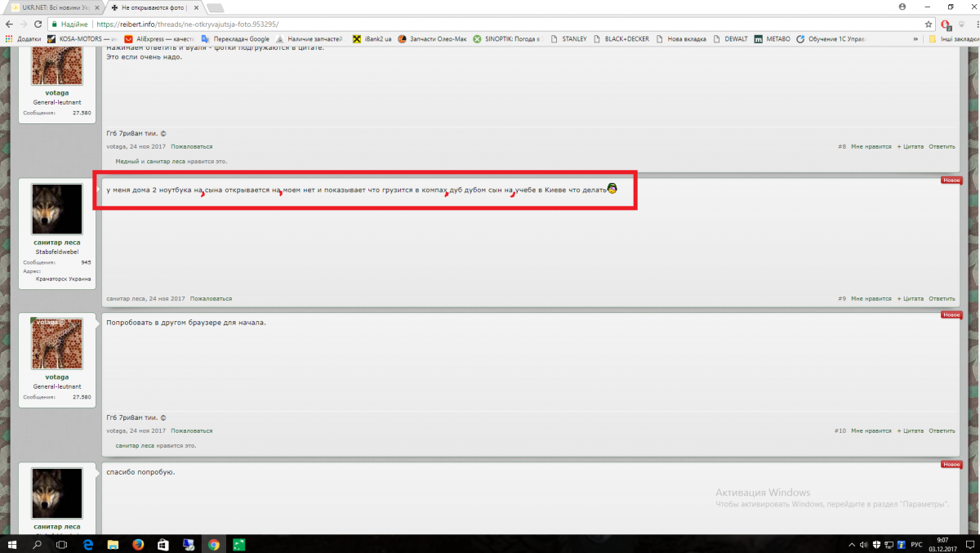The height and width of the screenshot is (553, 980).
Task: Open the Chrome profile icon in title bar
Action: pyautogui.click(x=902, y=7)
